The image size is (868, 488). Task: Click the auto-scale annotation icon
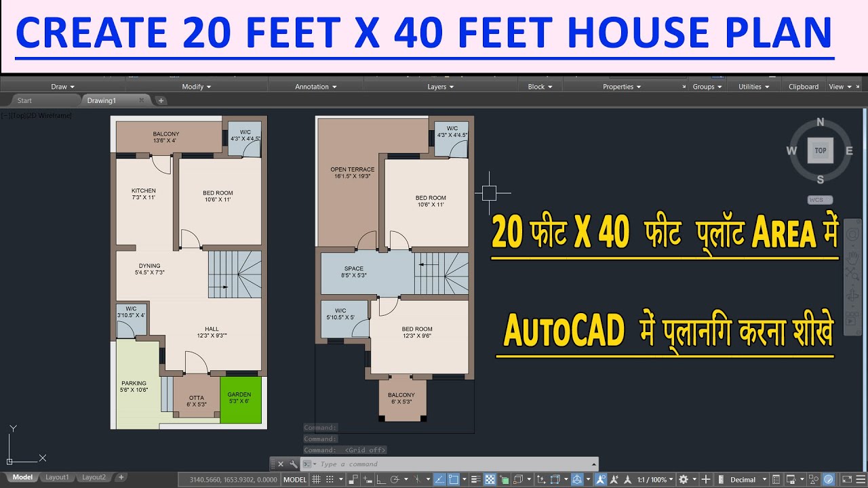(x=614, y=479)
